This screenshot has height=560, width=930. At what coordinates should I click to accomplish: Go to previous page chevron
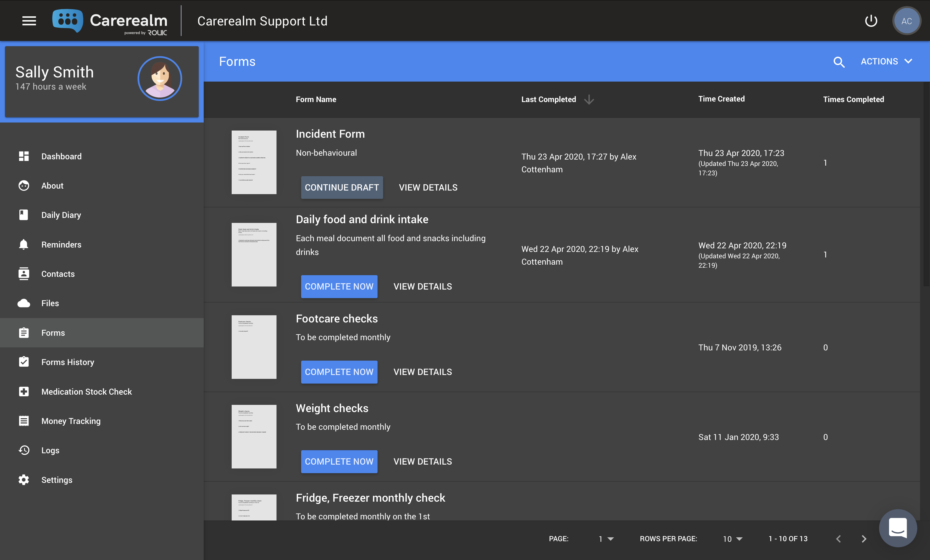[x=838, y=539]
